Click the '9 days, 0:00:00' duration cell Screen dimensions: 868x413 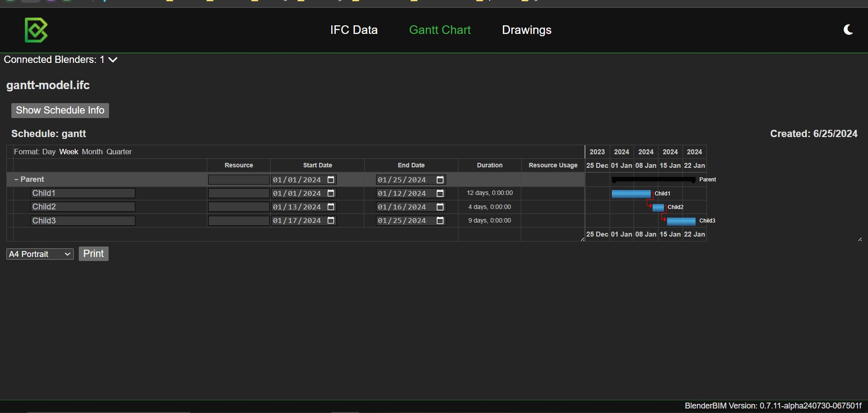click(490, 220)
